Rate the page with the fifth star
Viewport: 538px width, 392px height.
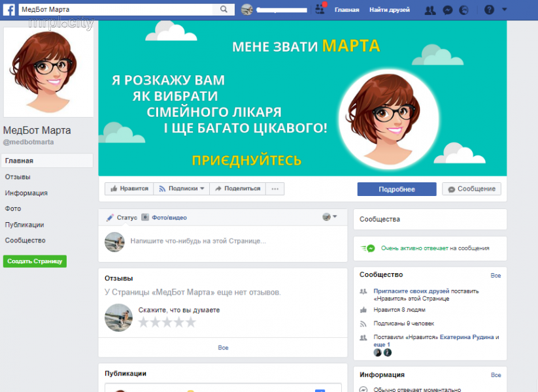pos(190,322)
